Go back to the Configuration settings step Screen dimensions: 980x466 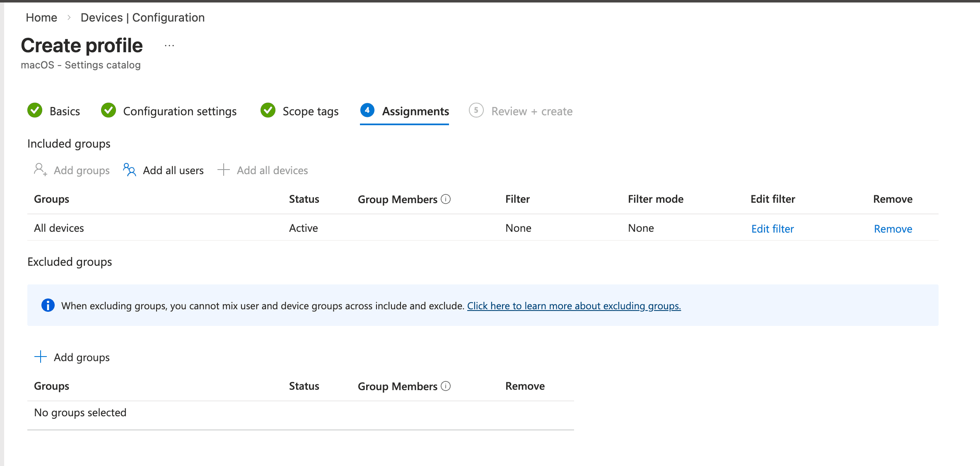[180, 111]
